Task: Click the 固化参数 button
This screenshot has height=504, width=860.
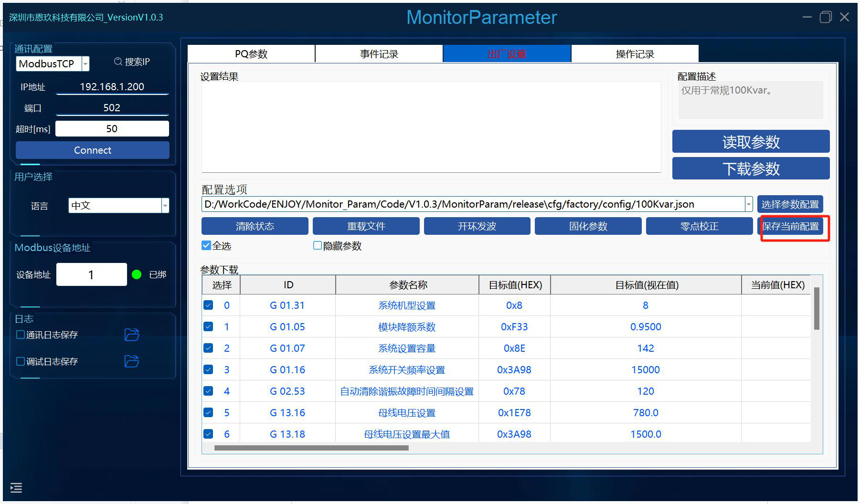Action: (588, 226)
